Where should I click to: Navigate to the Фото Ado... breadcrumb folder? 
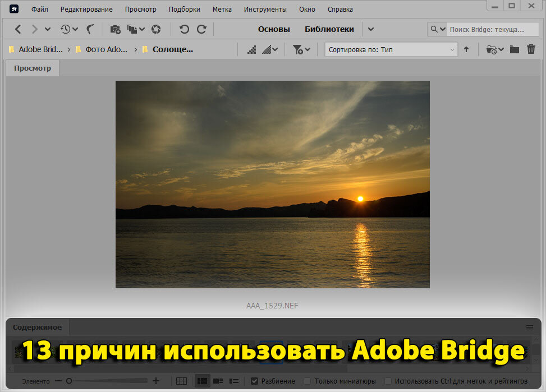(106, 49)
